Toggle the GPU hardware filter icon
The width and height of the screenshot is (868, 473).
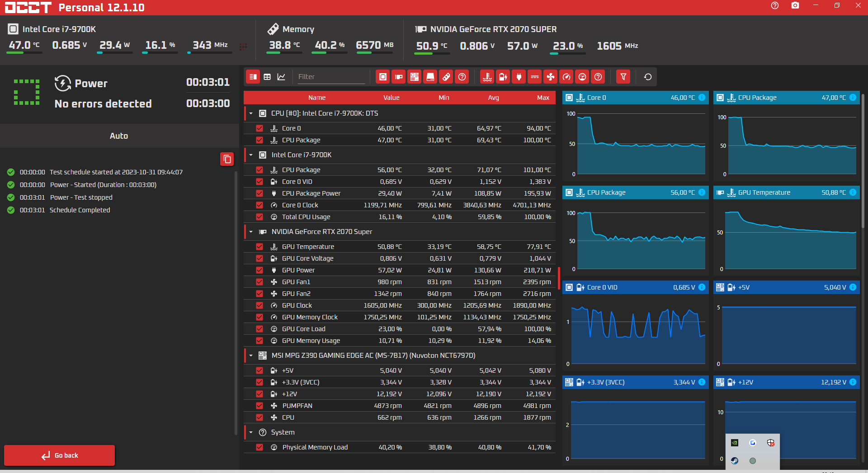399,77
